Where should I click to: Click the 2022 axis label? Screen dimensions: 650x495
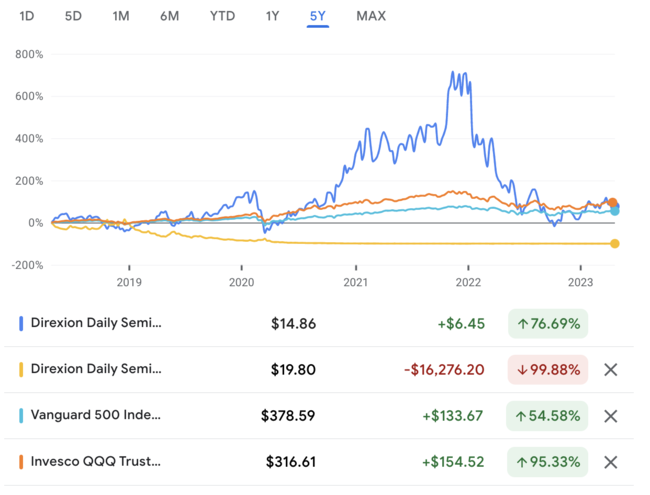[x=468, y=282]
